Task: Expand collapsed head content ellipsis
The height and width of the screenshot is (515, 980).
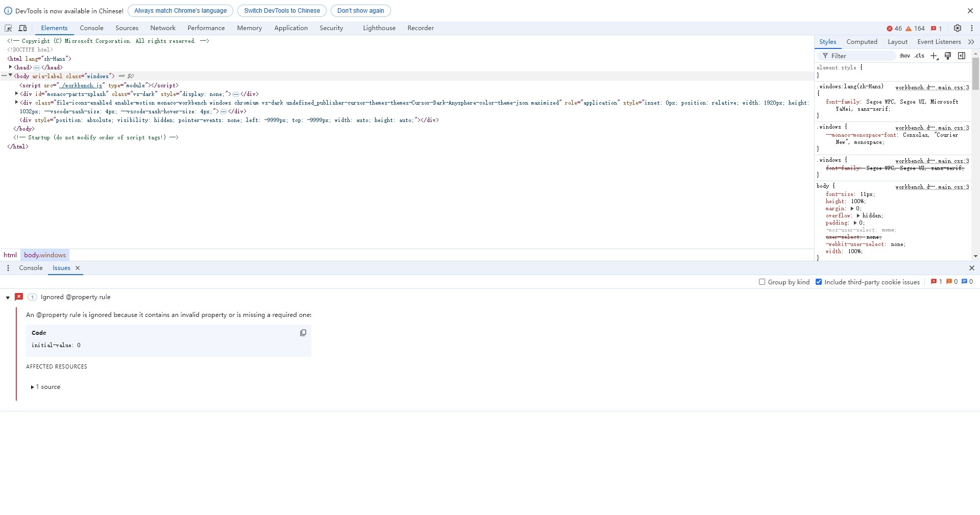Action: pos(37,67)
